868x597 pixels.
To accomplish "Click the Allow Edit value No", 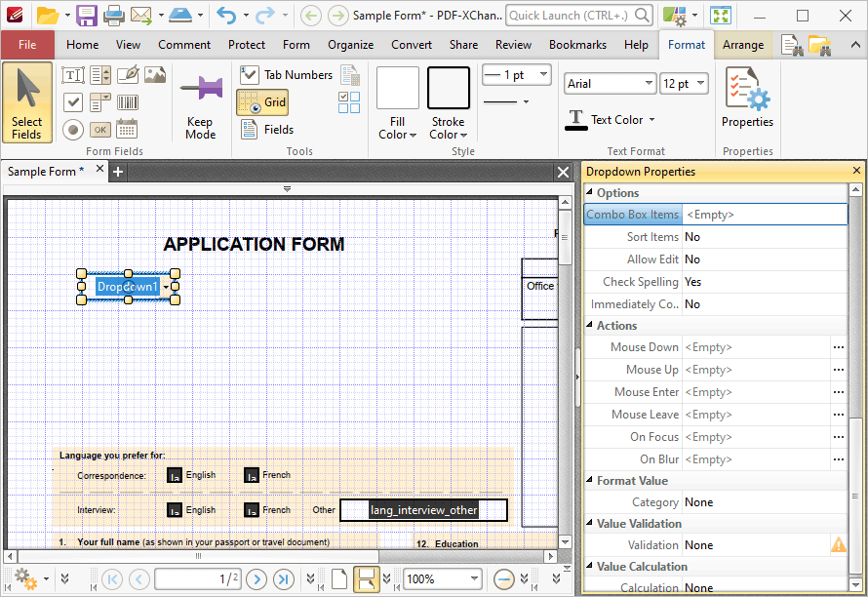I will [x=692, y=259].
